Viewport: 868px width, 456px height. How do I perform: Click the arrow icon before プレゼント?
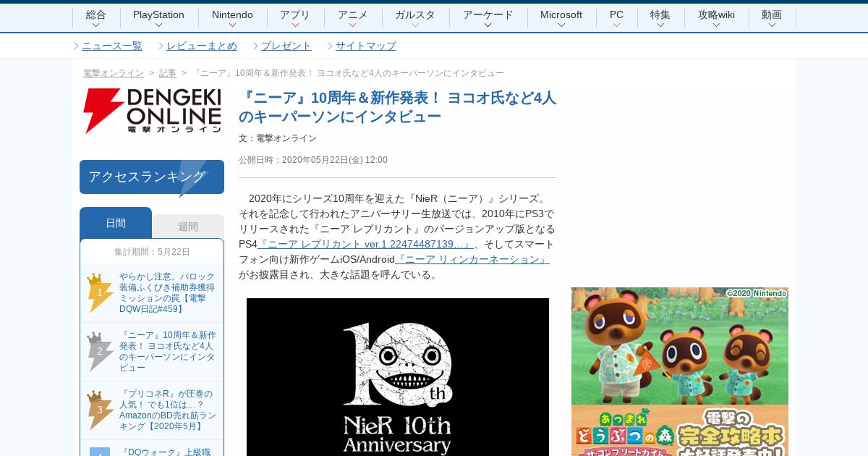tap(255, 46)
